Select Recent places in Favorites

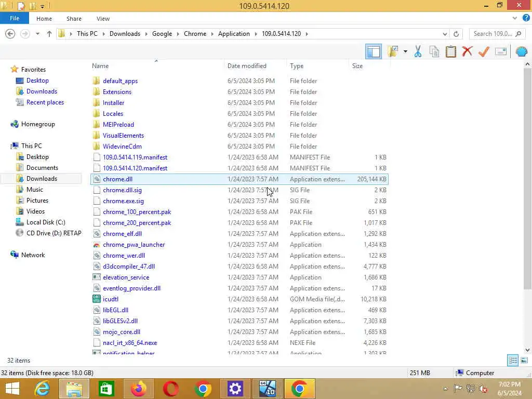coord(45,102)
